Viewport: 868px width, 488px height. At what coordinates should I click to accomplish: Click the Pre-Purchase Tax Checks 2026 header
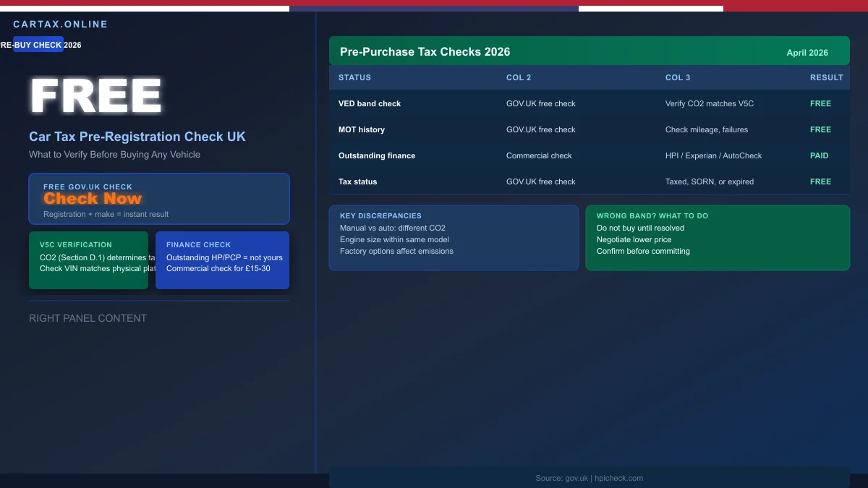(425, 51)
